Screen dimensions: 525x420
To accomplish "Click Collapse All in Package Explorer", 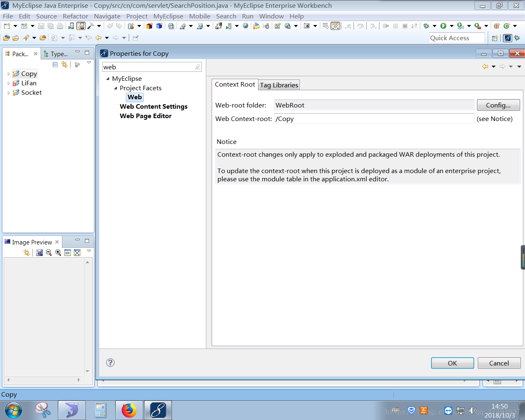I will tap(55, 64).
